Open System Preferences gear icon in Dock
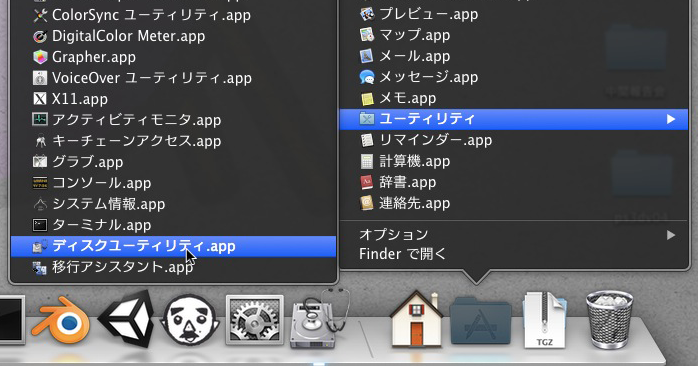The image size is (698, 366). 255,320
